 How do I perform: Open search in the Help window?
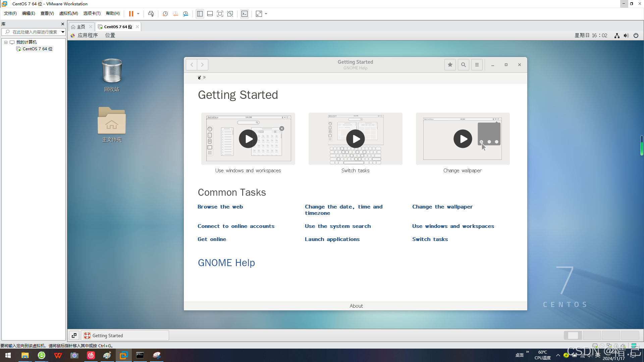[x=464, y=65]
